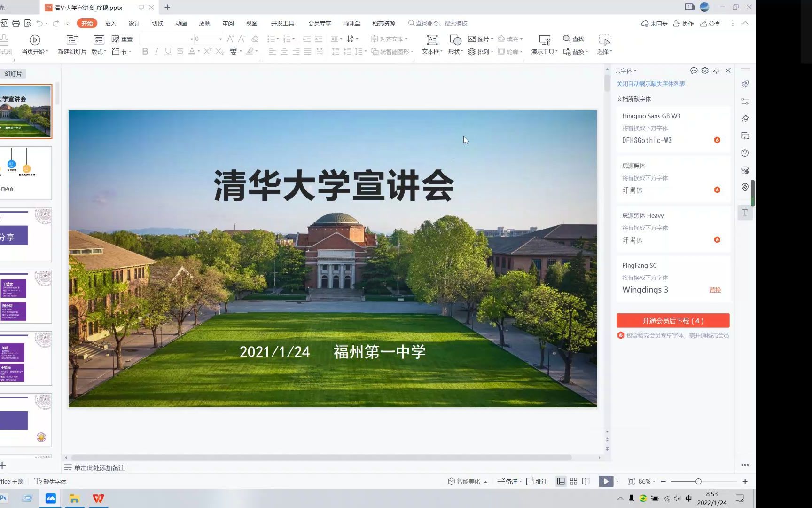Switch to the Review (审阅) tab
Image resolution: width=812 pixels, height=508 pixels.
(228, 24)
